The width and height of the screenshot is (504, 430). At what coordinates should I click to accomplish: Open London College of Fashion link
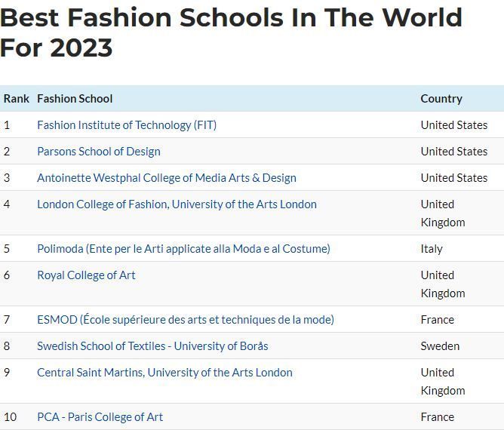pyautogui.click(x=177, y=204)
